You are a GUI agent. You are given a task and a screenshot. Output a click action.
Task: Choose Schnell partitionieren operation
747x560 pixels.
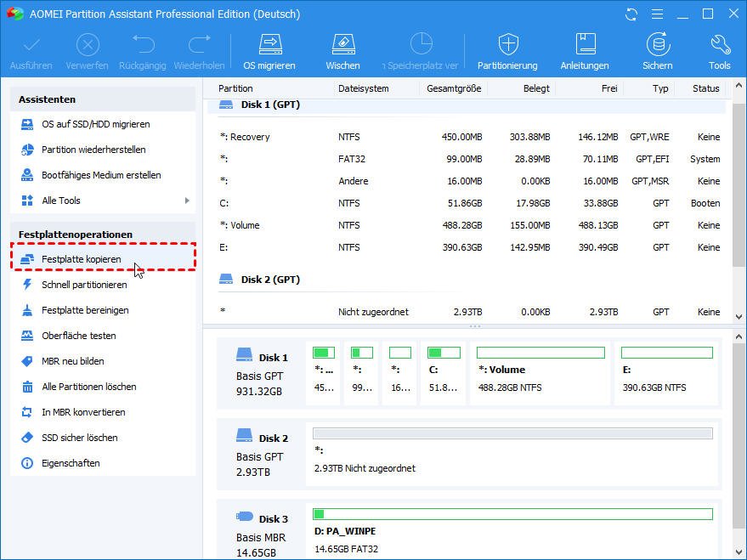click(84, 285)
